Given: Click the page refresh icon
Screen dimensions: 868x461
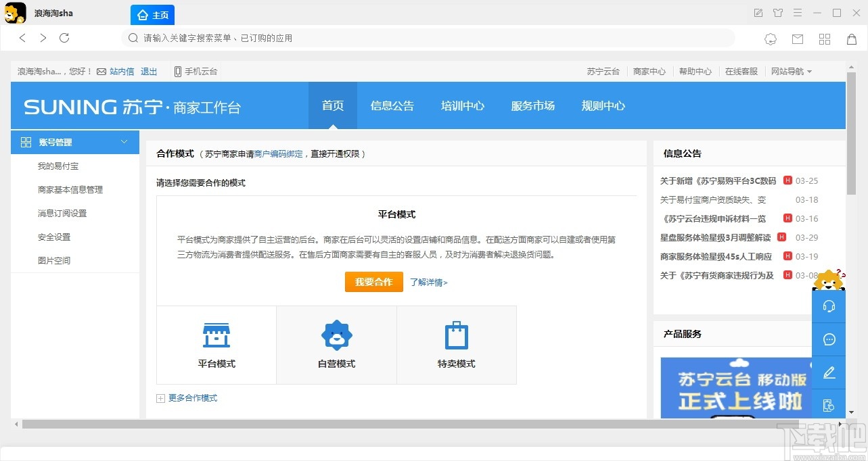Looking at the screenshot, I should tap(64, 38).
